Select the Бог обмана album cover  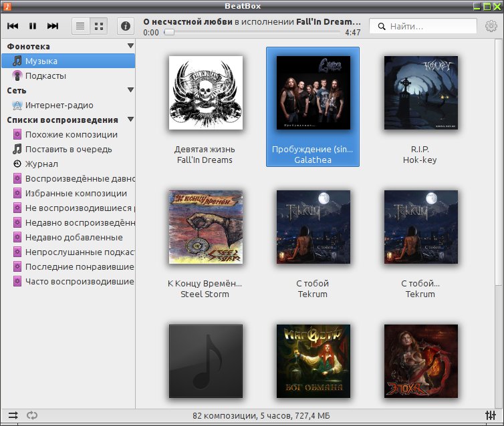click(313, 361)
